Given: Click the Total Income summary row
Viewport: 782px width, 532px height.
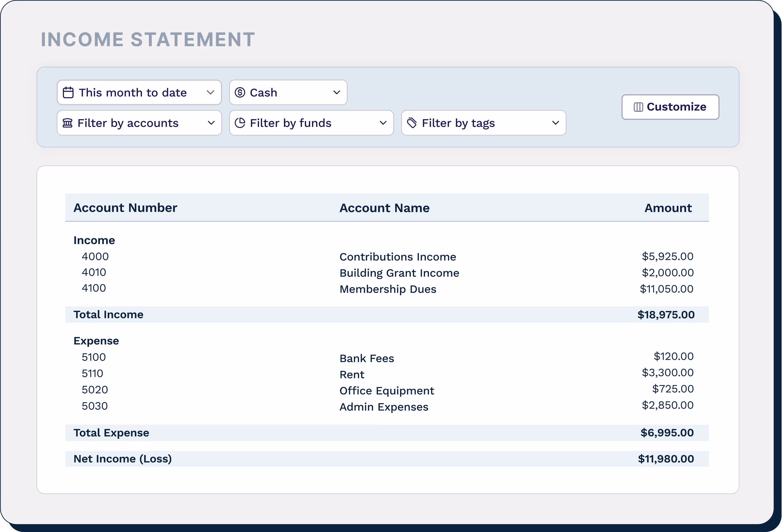Looking at the screenshot, I should pos(108,314).
